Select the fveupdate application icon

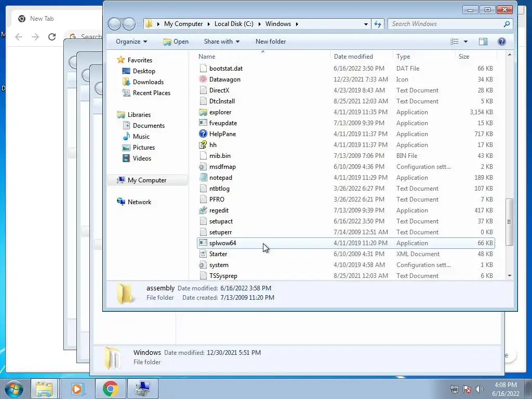(203, 123)
